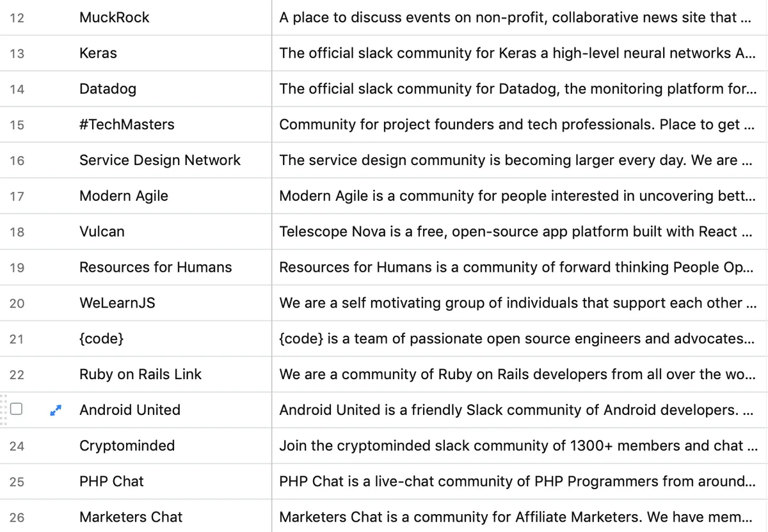Select the Cryptominded description cell
768x532 pixels.
tap(520, 446)
